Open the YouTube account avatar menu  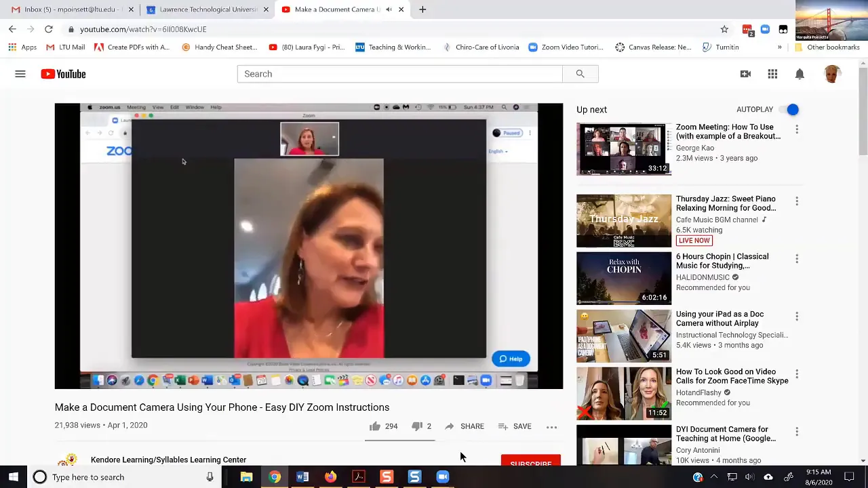(x=832, y=74)
